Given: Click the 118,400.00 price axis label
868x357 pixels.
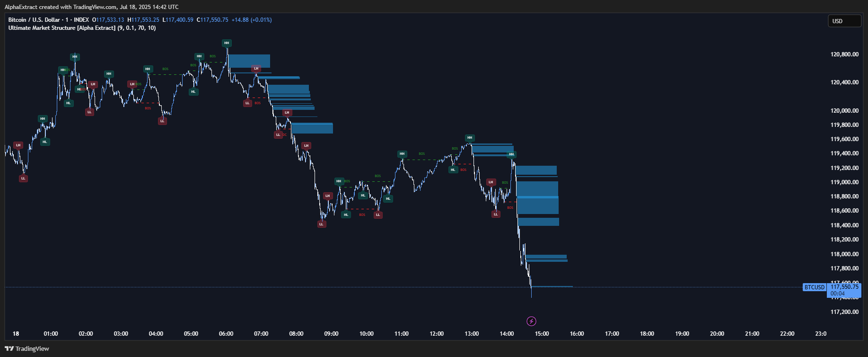Looking at the screenshot, I should (844, 225).
